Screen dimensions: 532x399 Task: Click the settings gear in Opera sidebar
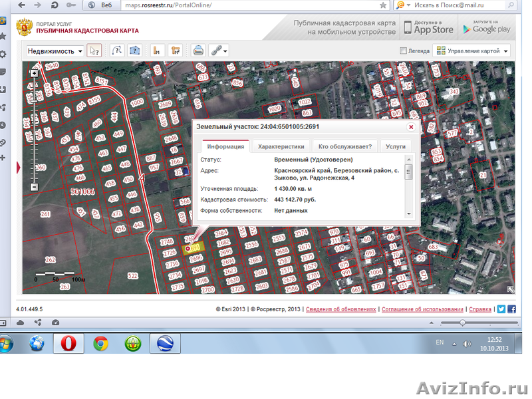[3, 54]
